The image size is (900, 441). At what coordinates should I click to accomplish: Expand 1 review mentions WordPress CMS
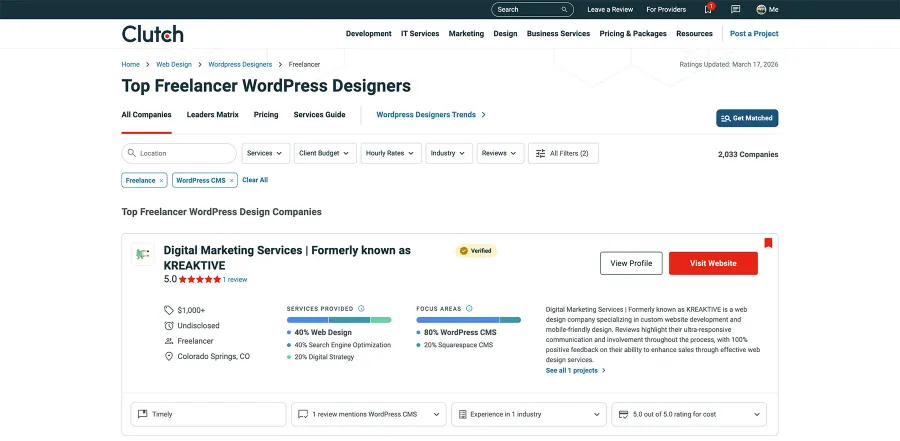[x=368, y=414]
